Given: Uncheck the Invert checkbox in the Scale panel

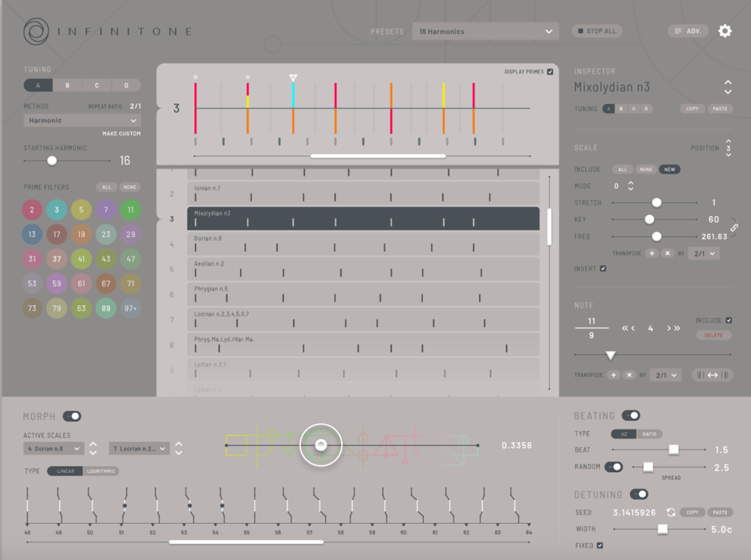Looking at the screenshot, I should coord(602,269).
